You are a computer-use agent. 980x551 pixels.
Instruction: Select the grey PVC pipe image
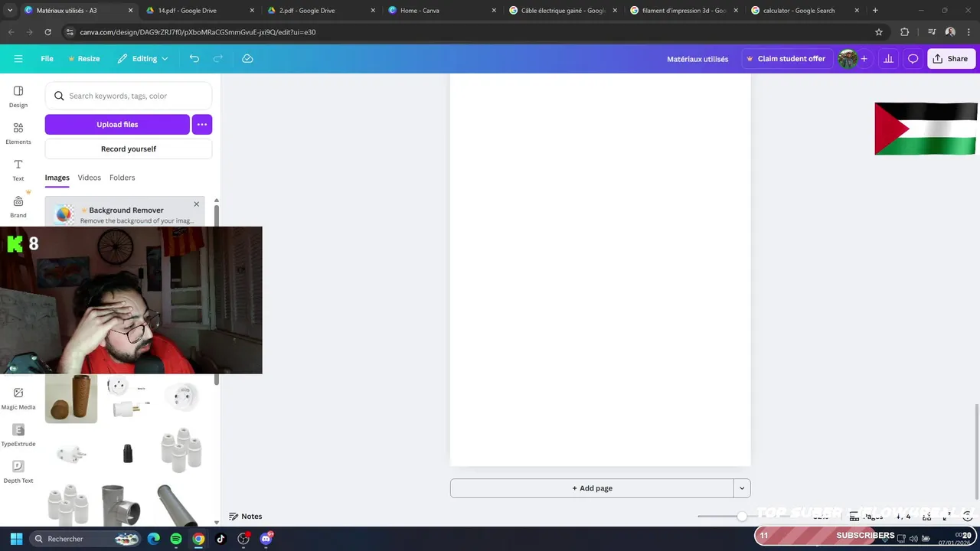(x=178, y=504)
